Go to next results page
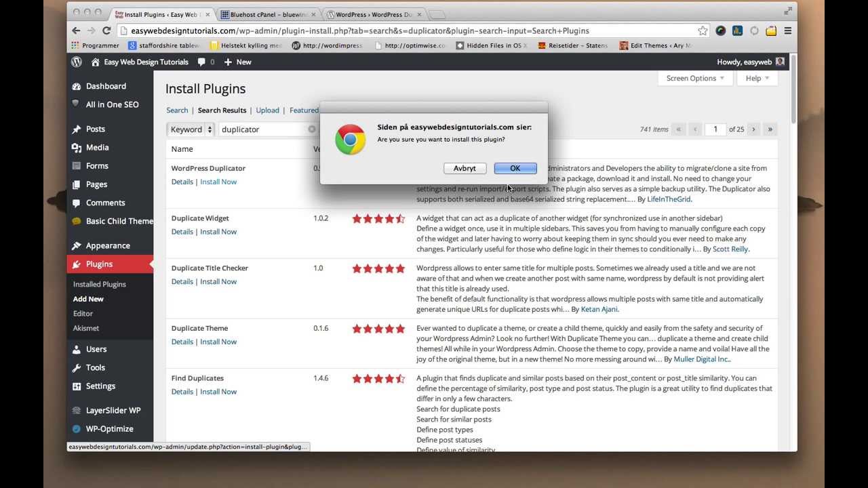 [x=753, y=129]
